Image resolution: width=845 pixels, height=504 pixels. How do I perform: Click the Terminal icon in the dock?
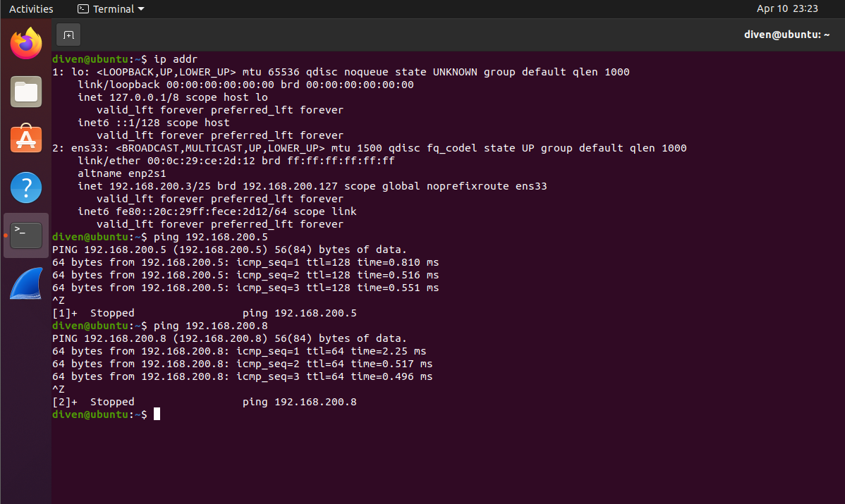(x=26, y=235)
